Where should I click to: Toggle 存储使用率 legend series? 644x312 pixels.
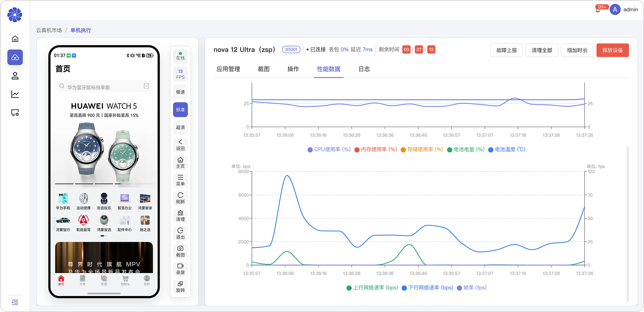(422, 149)
